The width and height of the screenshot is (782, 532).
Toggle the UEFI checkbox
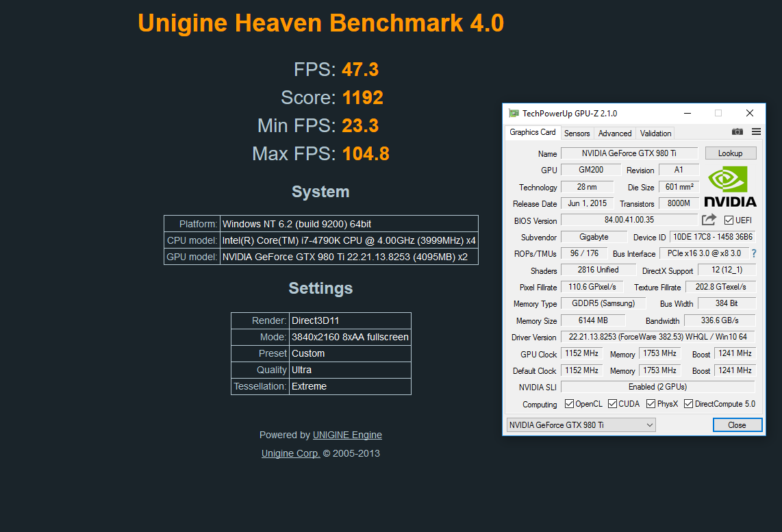[x=729, y=220]
